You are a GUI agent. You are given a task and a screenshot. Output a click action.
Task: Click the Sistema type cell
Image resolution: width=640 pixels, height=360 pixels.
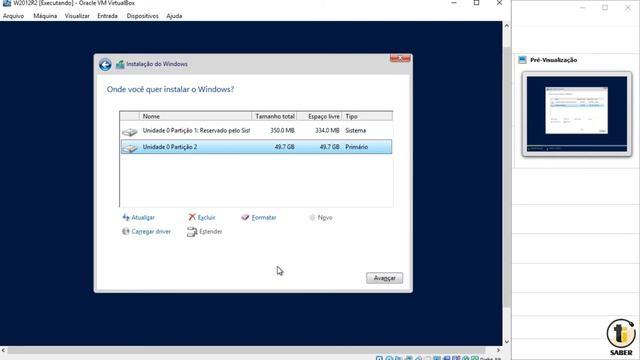tap(356, 131)
